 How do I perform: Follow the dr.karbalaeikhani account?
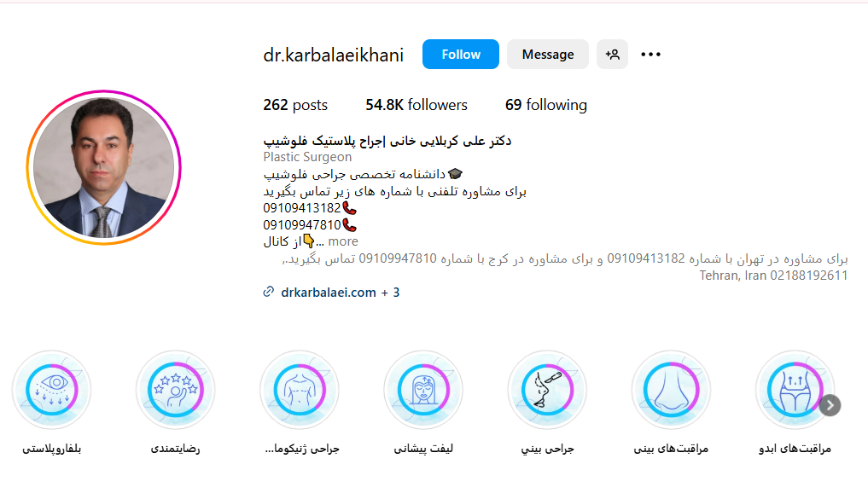461,55
